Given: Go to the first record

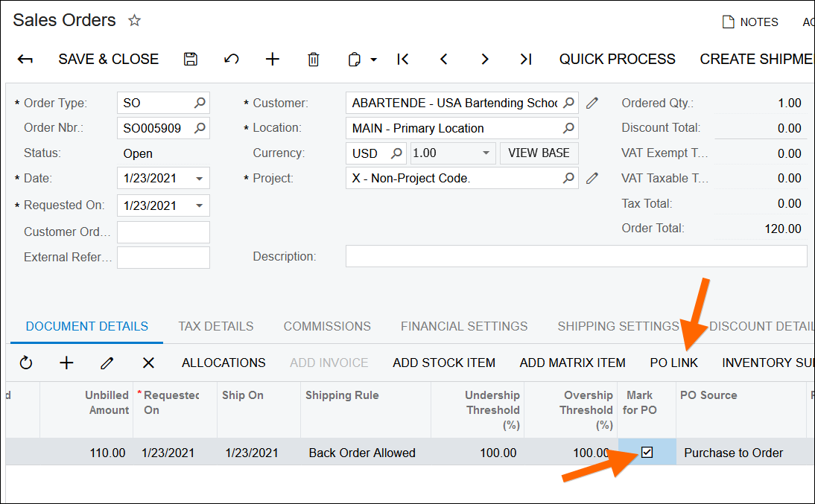Looking at the screenshot, I should pyautogui.click(x=403, y=60).
